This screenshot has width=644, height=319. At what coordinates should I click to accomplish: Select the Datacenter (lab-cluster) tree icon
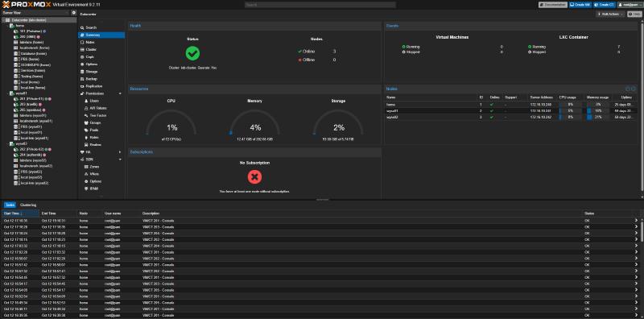[8, 19]
